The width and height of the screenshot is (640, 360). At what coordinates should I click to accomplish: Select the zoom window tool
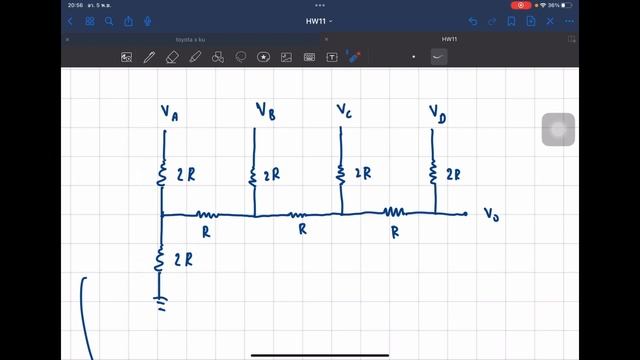coord(127,57)
